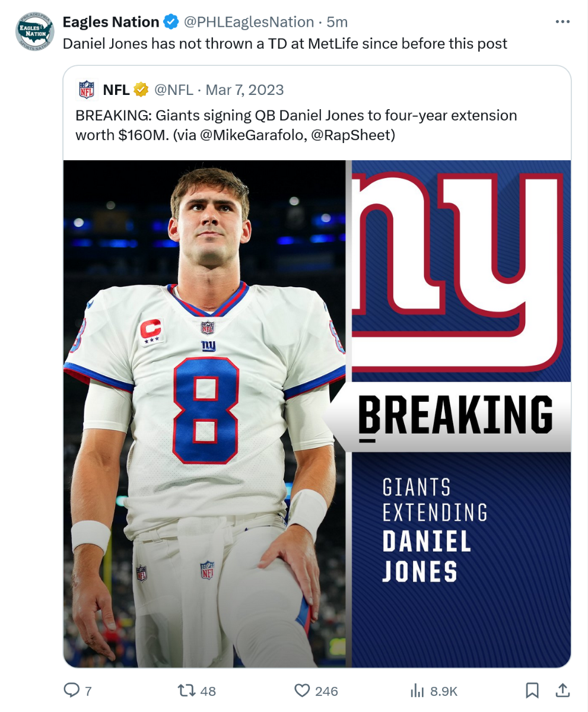
Task: Bookmark this post
Action: point(532,690)
